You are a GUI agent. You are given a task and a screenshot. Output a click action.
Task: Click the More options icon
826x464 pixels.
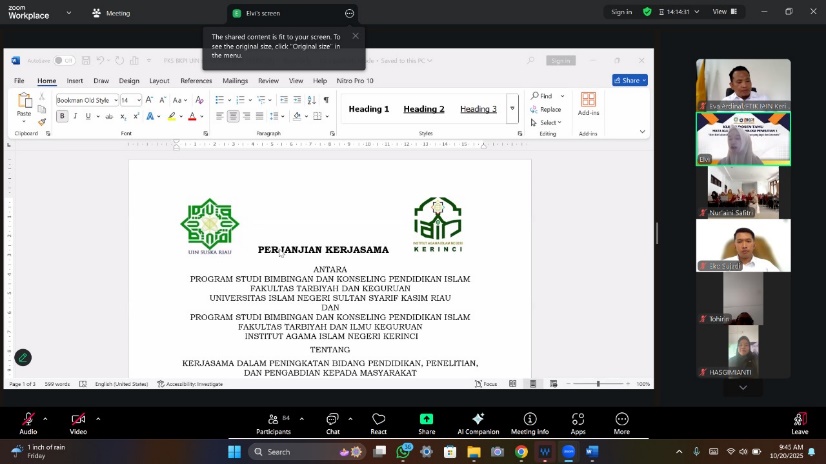[x=622, y=420]
